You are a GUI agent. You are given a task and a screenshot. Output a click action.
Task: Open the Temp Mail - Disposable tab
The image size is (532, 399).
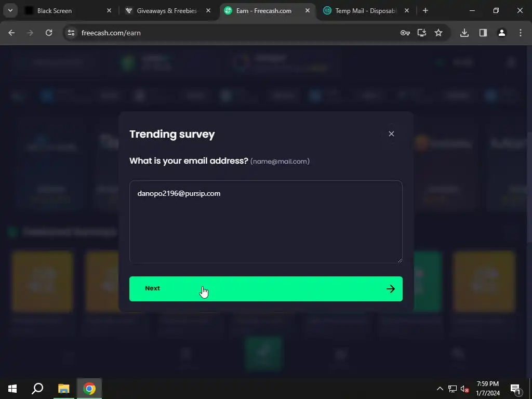[366, 11]
